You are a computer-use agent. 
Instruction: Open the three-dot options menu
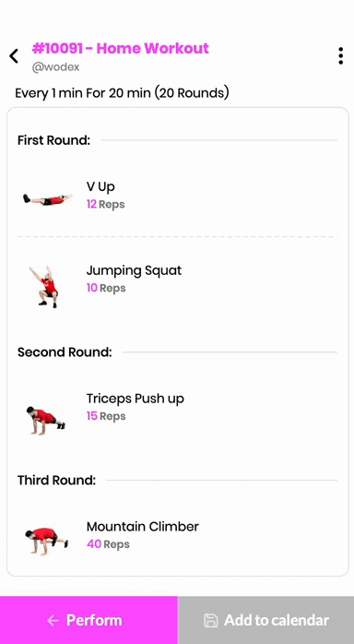pos(340,56)
